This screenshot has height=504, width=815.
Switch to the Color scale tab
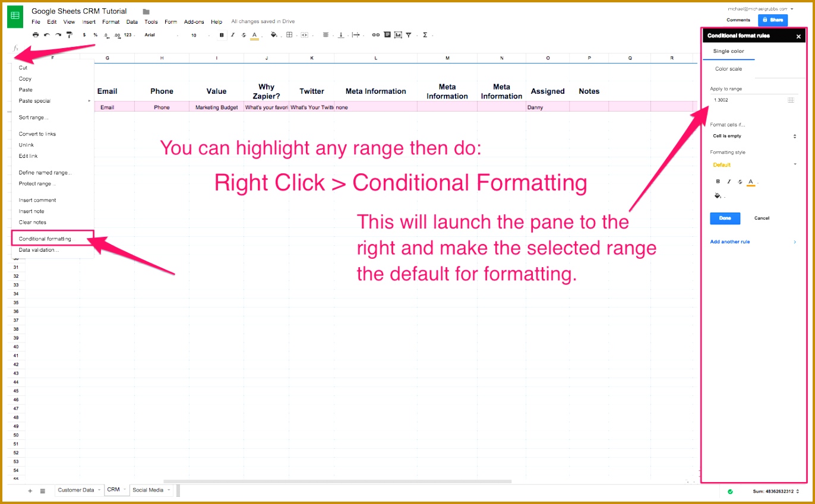pyautogui.click(x=728, y=69)
